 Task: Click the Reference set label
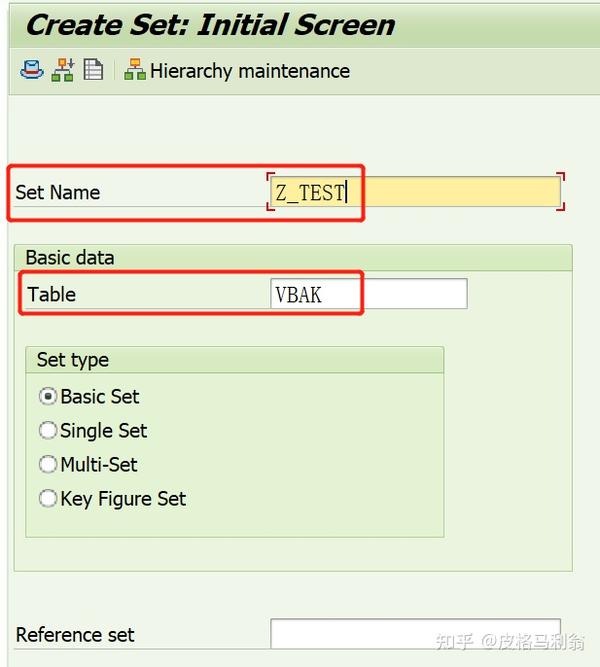click(75, 635)
